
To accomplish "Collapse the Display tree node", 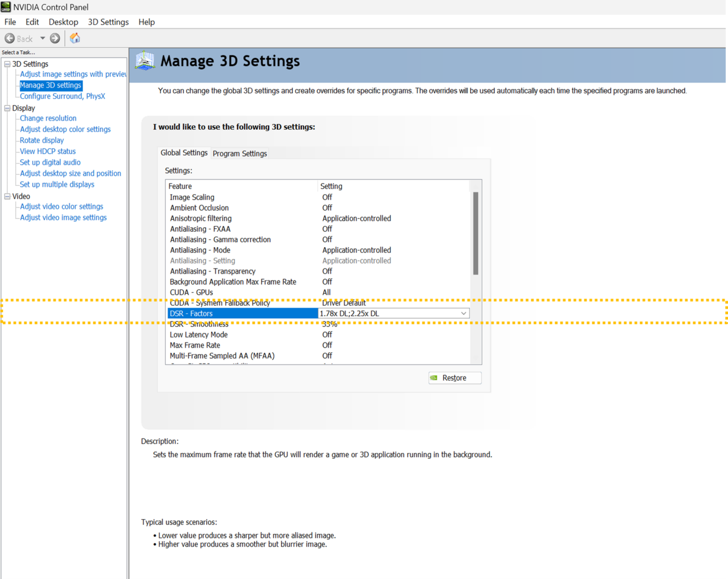I will tap(8, 108).
